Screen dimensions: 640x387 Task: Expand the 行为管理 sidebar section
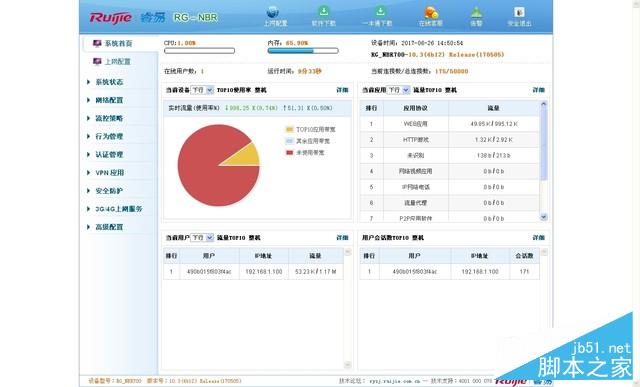tap(109, 136)
